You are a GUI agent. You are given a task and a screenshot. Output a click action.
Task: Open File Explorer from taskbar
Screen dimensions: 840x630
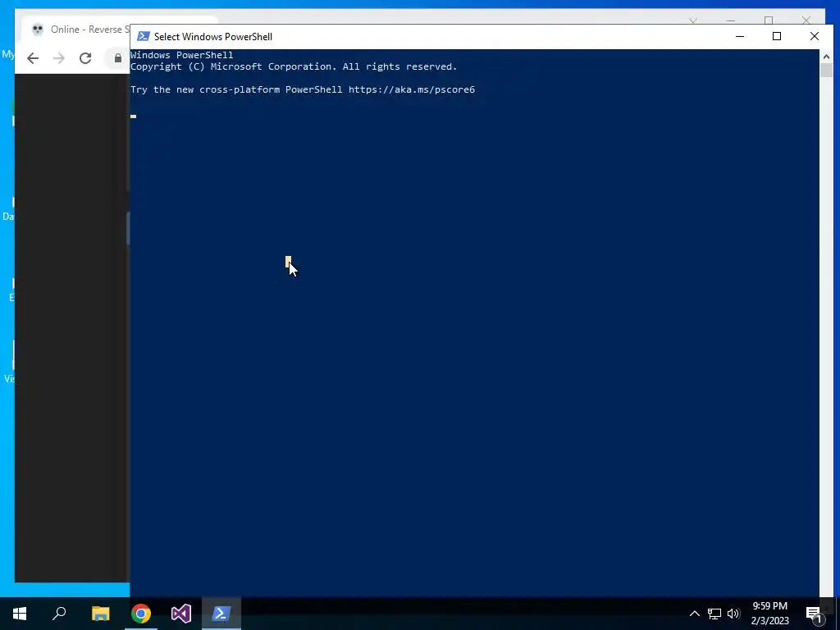100,614
